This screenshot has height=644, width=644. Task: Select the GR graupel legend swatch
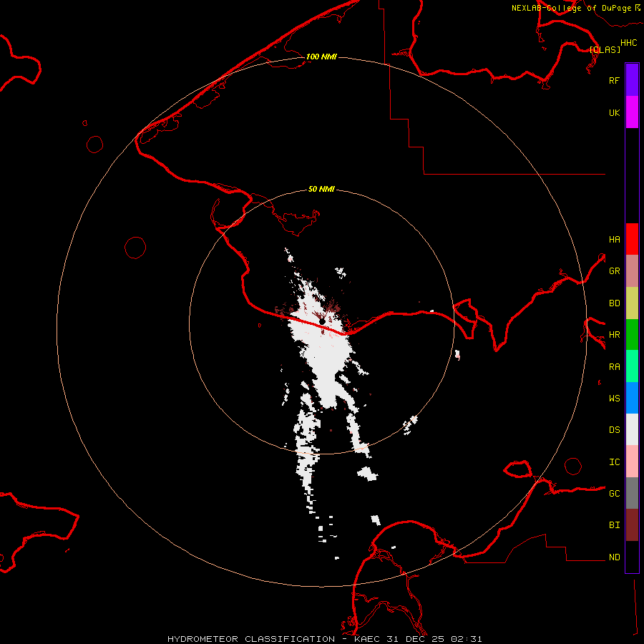pos(632,271)
